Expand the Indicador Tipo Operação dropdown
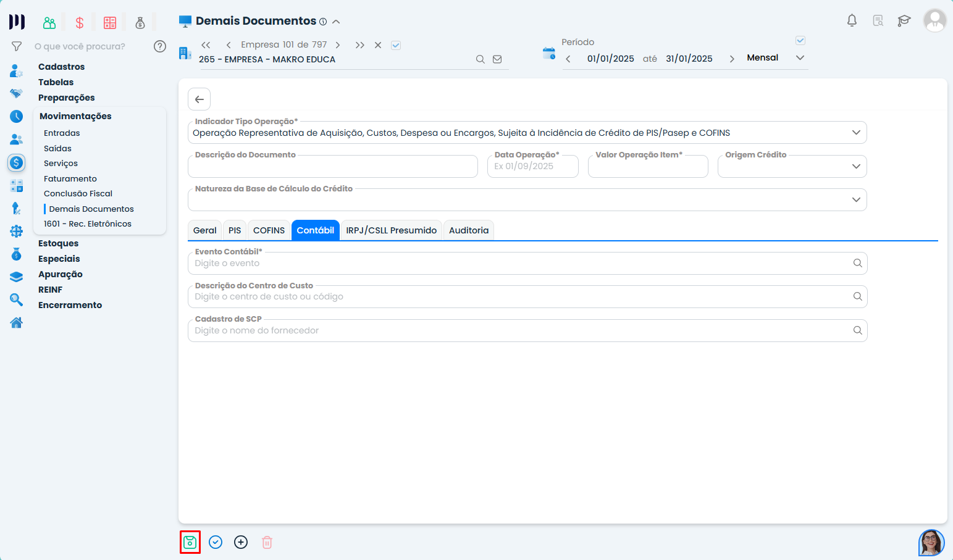953x560 pixels. pos(856,133)
